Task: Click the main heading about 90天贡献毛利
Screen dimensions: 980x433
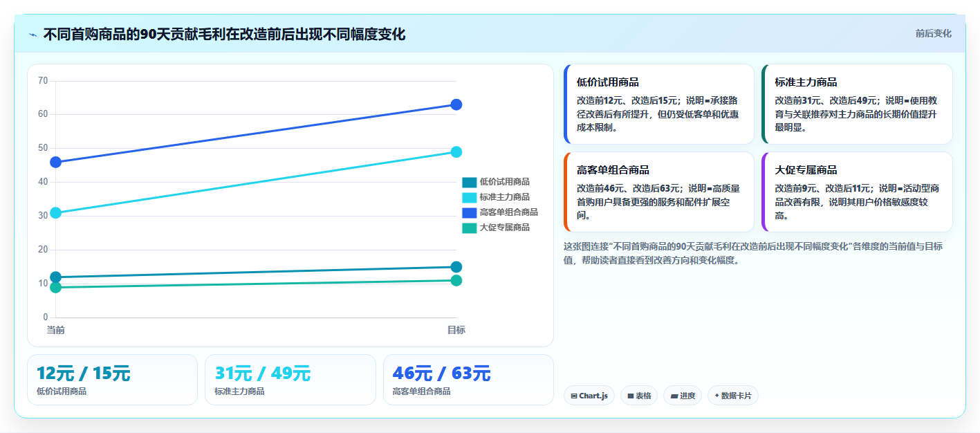Action: point(224,35)
